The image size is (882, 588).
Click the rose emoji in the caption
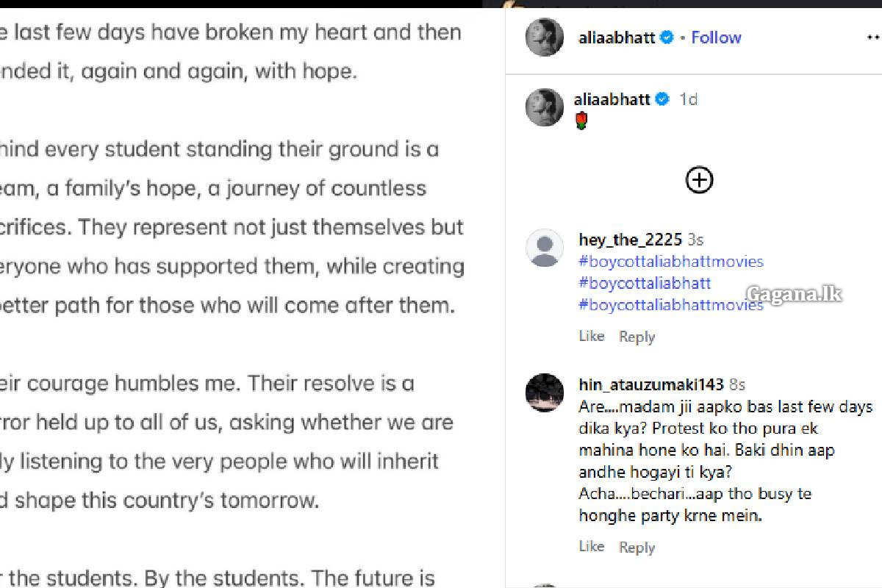coord(581,121)
